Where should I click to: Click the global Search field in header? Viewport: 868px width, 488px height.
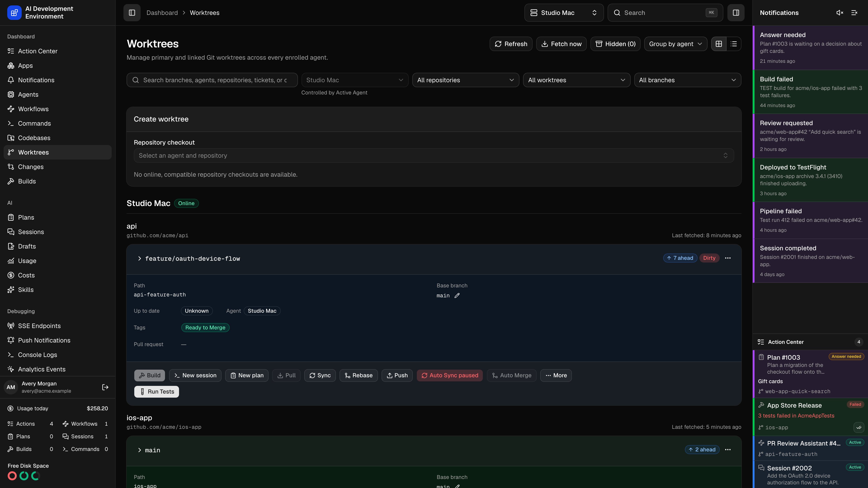pos(665,13)
